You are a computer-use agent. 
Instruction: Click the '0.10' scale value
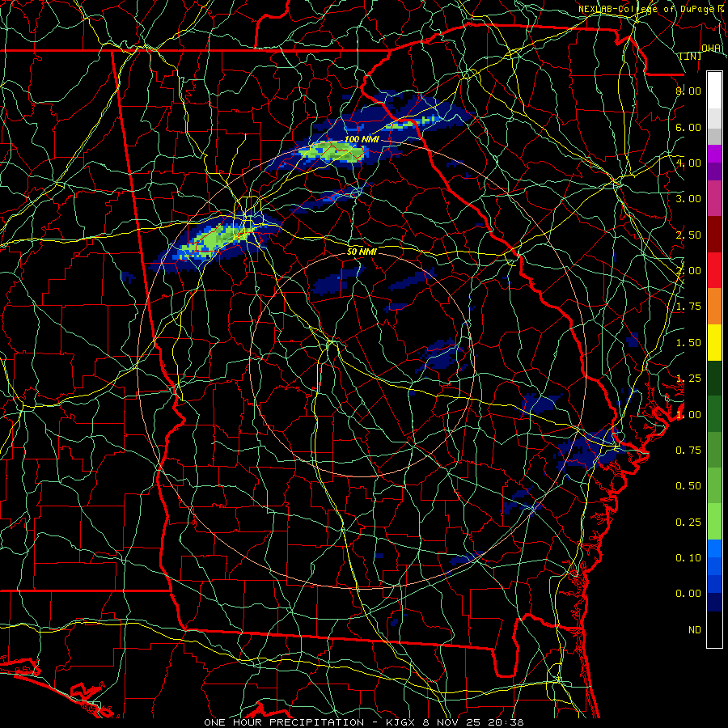click(x=688, y=558)
